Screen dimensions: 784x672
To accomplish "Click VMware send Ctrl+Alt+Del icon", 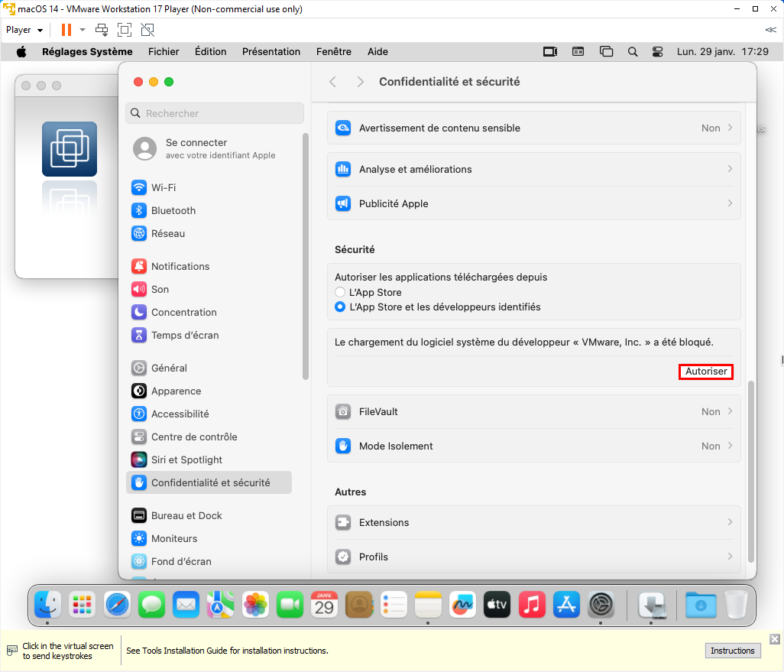I will coord(102,30).
